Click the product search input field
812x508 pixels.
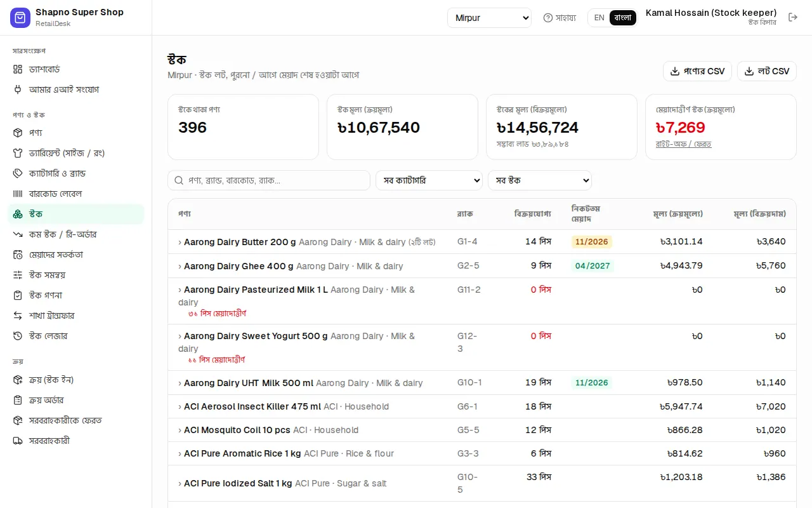269,180
